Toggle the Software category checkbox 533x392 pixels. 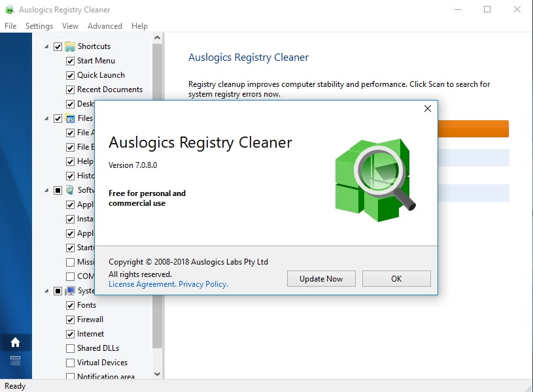coord(58,190)
